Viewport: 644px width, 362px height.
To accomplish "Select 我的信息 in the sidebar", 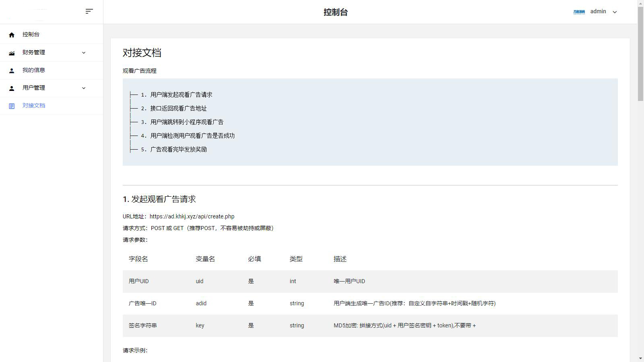I will [52, 70].
